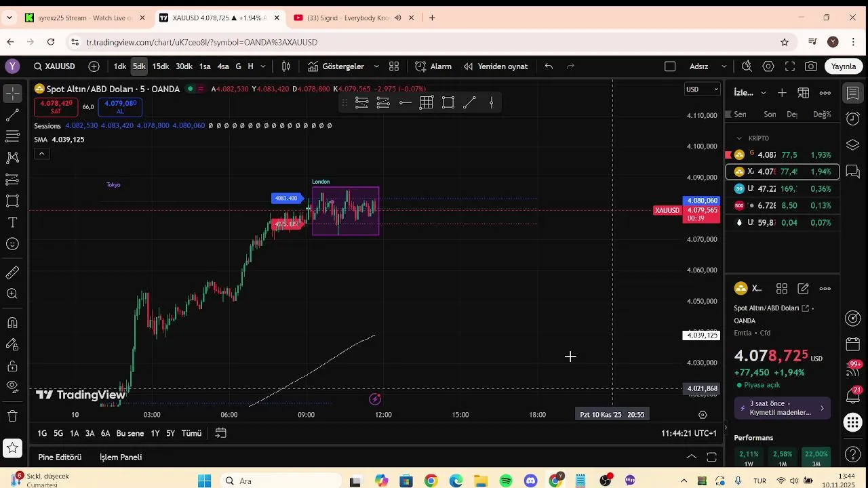The height and width of the screenshot is (488, 868).
Task: Select the 4sa timeframe
Action: point(223,66)
